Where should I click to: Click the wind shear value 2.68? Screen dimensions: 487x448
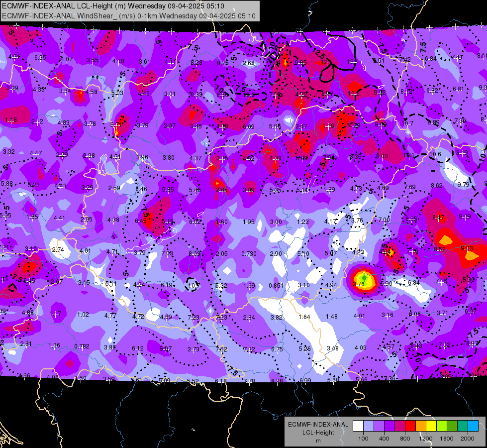pos(249,63)
